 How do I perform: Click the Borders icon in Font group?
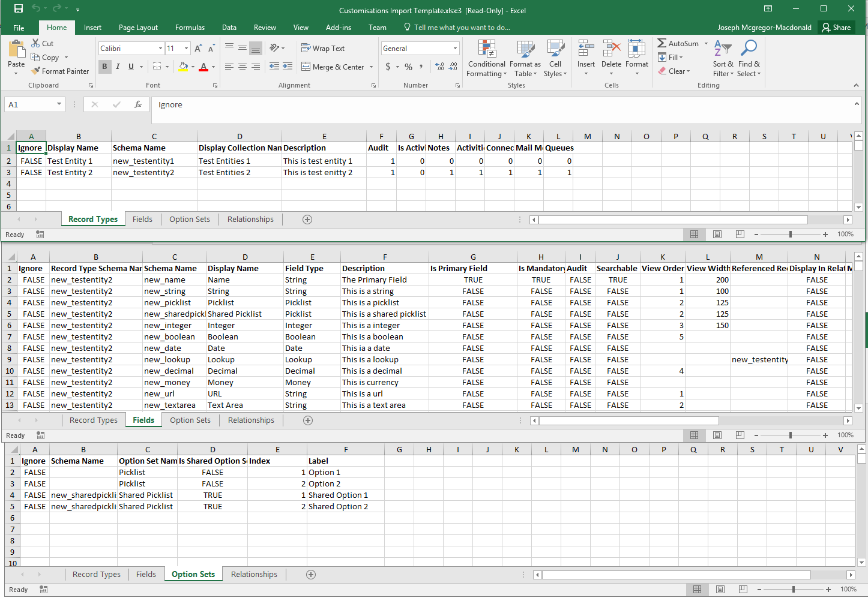pos(157,67)
